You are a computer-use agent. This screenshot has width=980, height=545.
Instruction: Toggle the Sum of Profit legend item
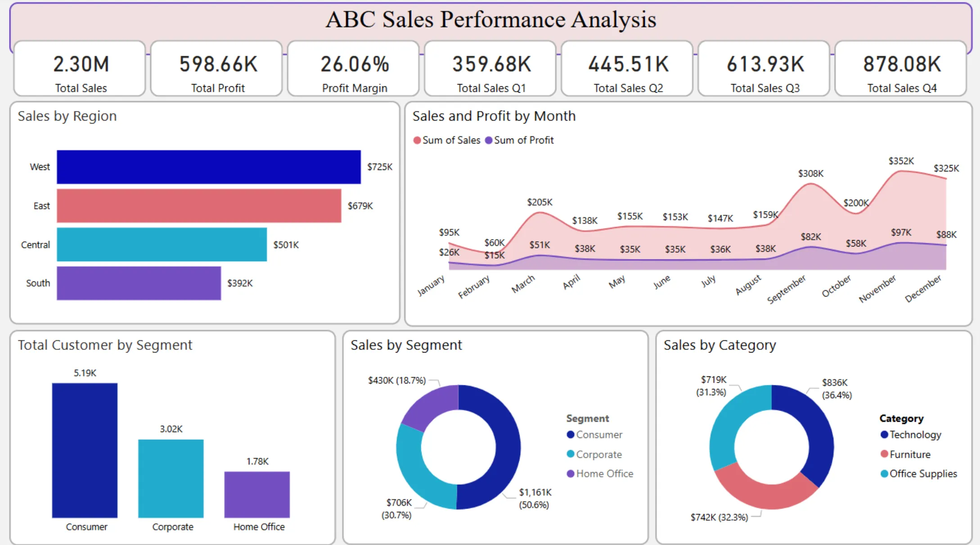tap(520, 140)
